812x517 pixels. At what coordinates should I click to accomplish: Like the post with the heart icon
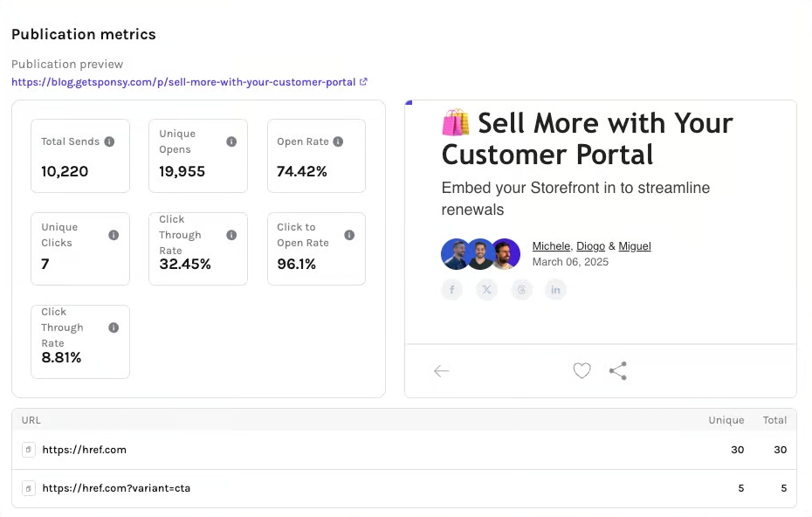[x=581, y=370]
